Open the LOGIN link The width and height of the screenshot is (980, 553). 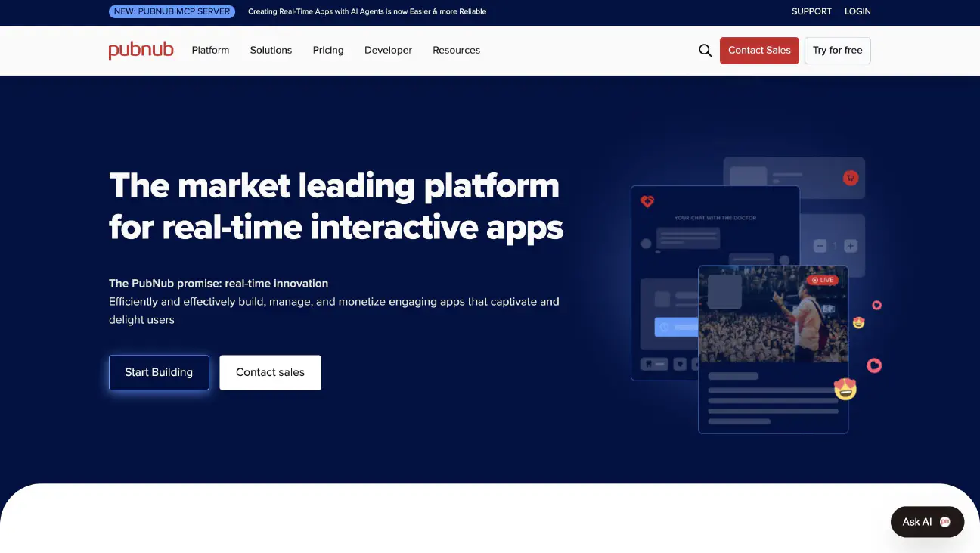tap(857, 11)
